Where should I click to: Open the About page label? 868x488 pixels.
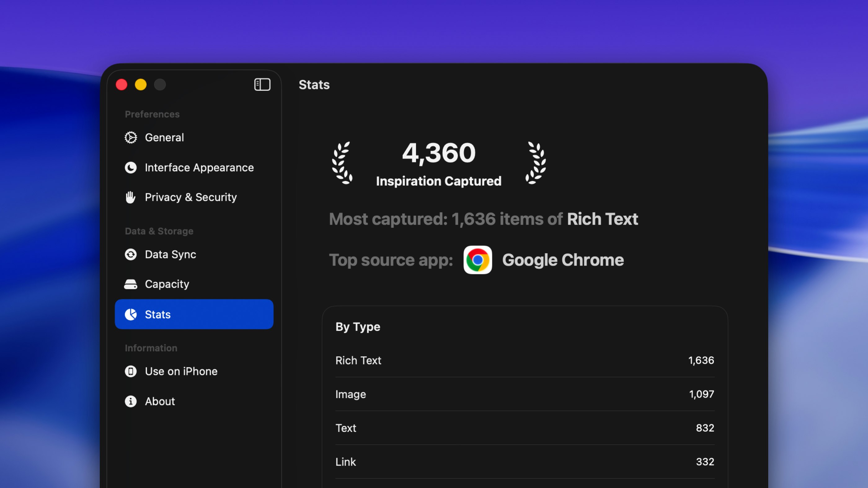pyautogui.click(x=160, y=401)
